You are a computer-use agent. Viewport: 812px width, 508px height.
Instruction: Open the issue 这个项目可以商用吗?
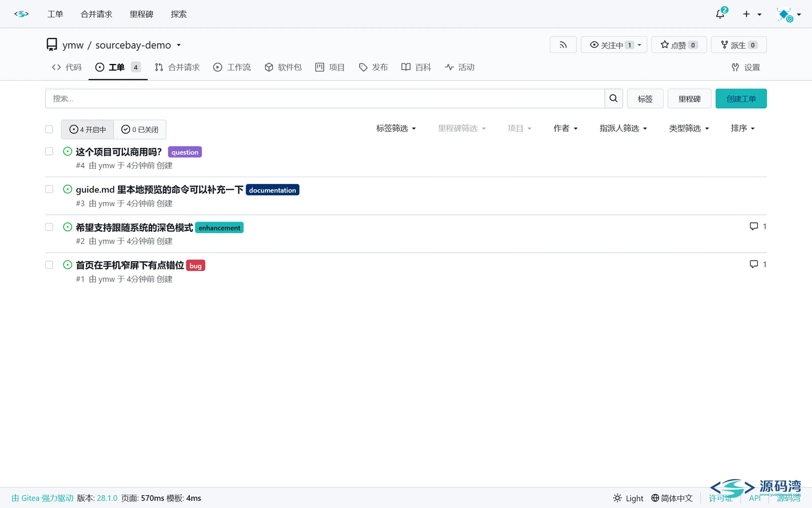[x=119, y=152]
